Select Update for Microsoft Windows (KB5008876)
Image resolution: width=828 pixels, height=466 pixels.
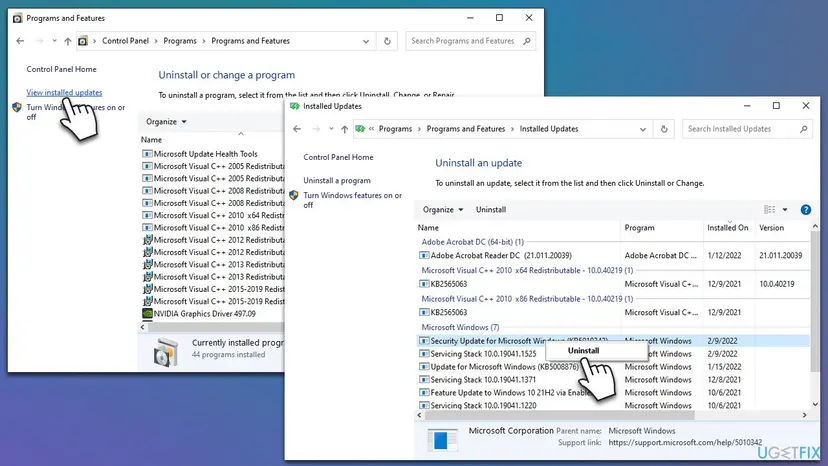tap(613, 367)
